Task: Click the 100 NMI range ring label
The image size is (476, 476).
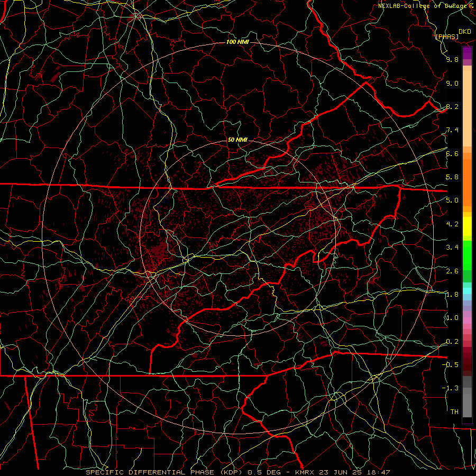Action: click(x=237, y=42)
